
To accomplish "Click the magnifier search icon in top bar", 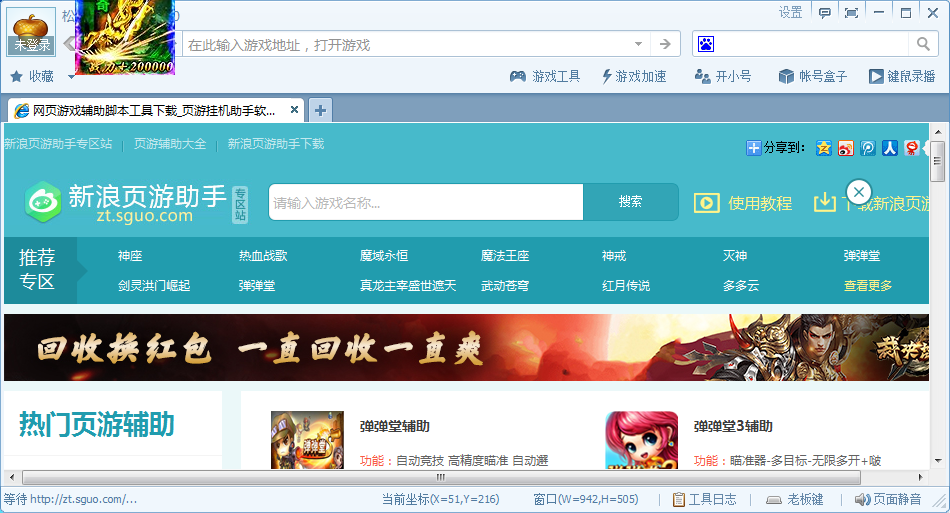I will click(923, 44).
